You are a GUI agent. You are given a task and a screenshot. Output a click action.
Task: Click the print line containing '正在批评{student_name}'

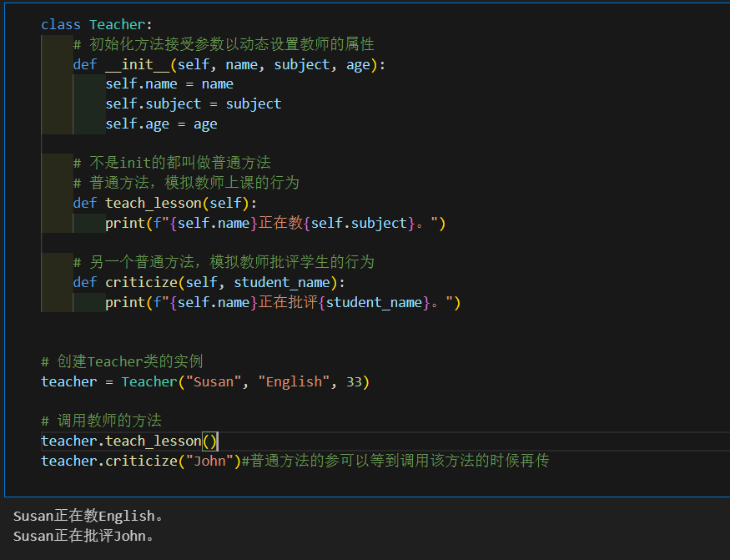coord(283,302)
